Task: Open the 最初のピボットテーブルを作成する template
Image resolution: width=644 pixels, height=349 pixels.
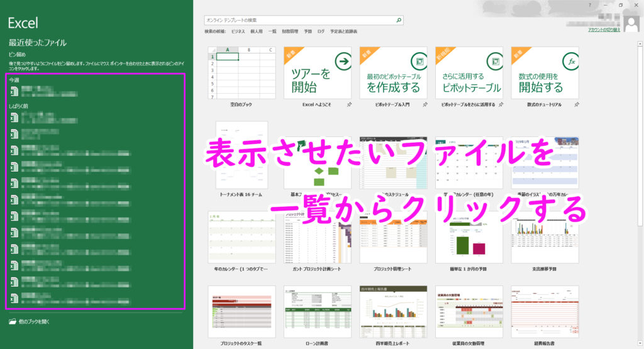Action: click(x=394, y=73)
